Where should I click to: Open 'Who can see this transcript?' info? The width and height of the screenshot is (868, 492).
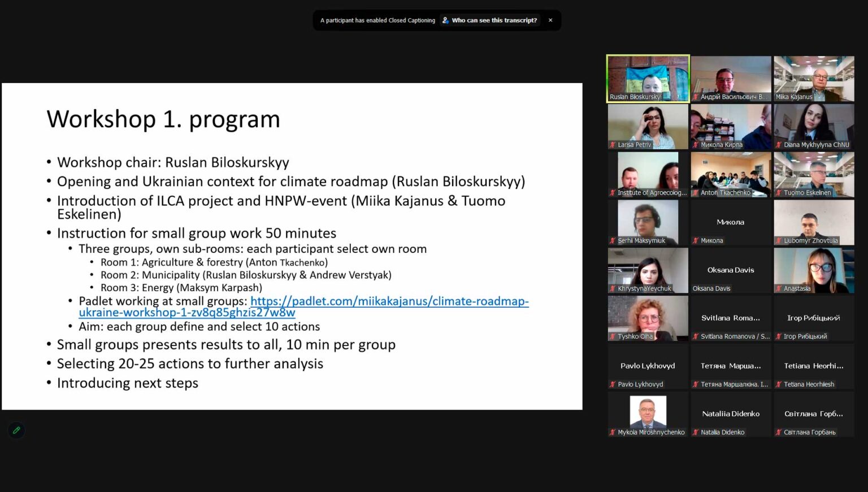click(489, 20)
